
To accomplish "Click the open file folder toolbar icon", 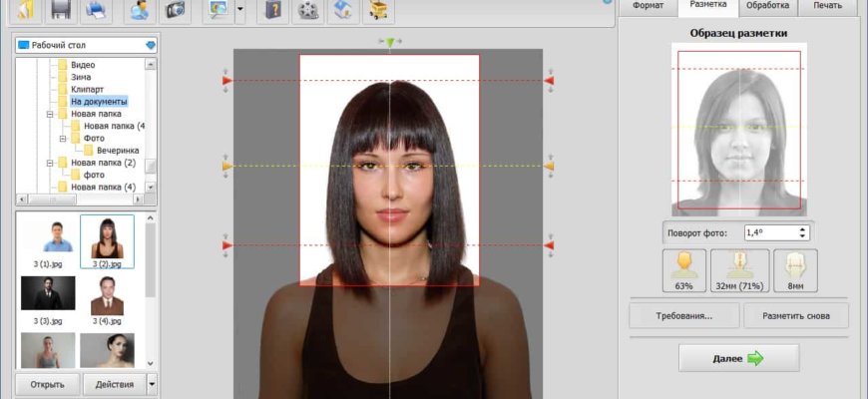I will pos(24,11).
